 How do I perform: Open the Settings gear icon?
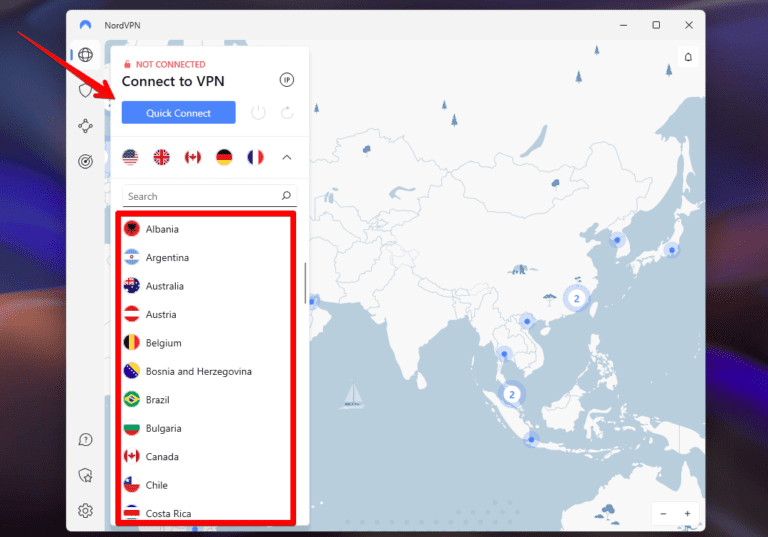(x=86, y=511)
